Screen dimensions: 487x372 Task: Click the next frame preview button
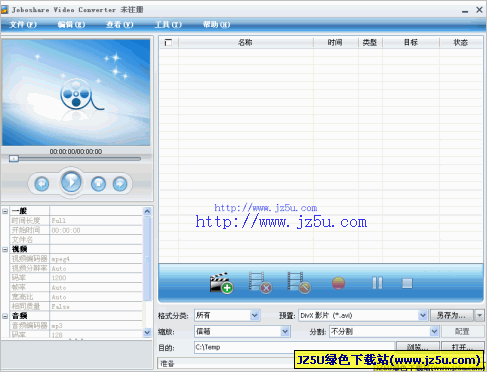coord(120,184)
